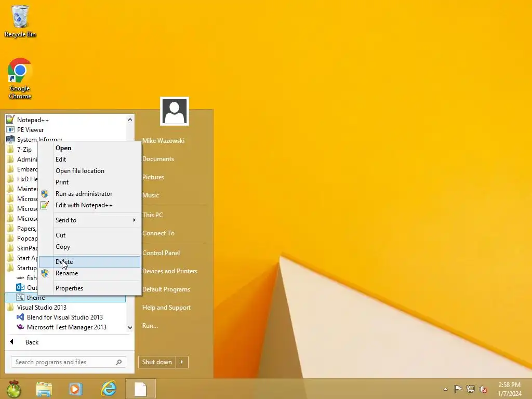Open the Mike Wazowski user folder
This screenshot has height=399, width=532.
pyautogui.click(x=164, y=140)
